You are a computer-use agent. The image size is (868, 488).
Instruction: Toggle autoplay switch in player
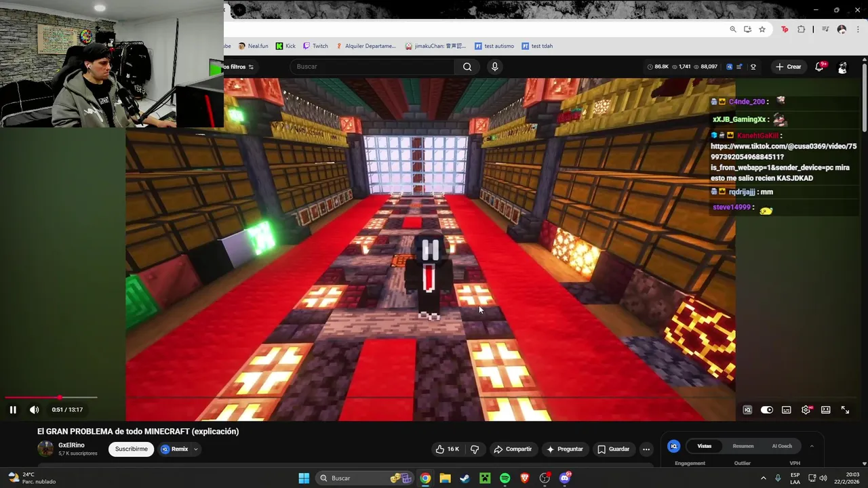(767, 410)
